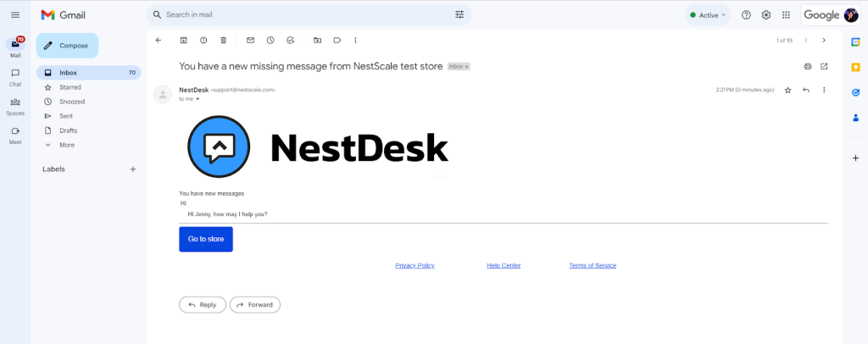
Task: Open Spaces in the left rail
Action: coord(15,106)
